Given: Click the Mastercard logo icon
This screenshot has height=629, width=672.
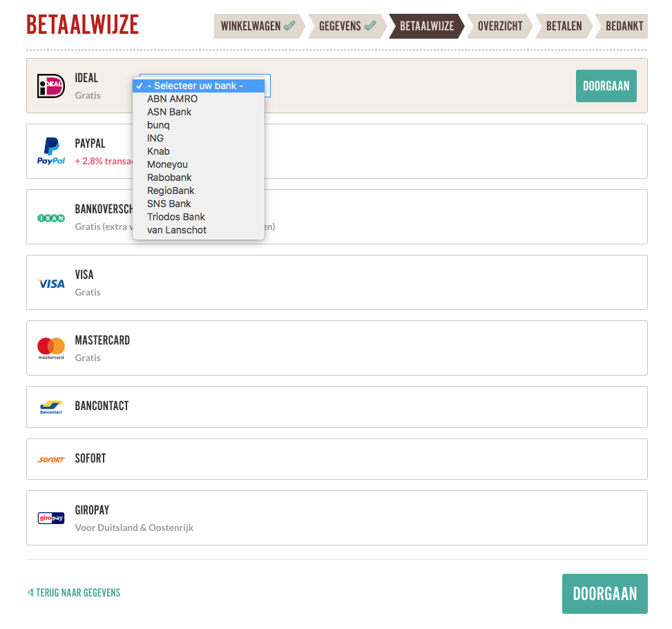Looking at the screenshot, I should click(51, 348).
